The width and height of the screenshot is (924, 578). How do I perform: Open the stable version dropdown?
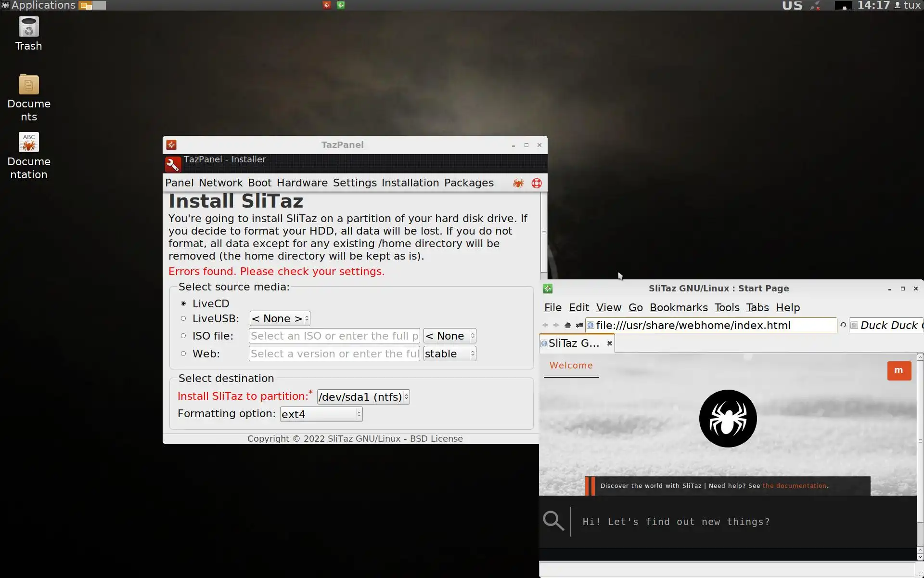tap(449, 354)
